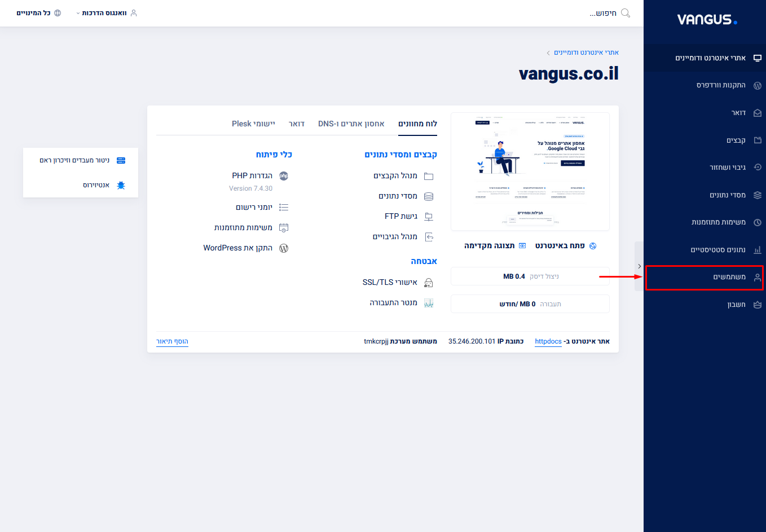The width and height of the screenshot is (766, 532).
Task: Collapse the sidebar using the arrow handle
Action: pyautogui.click(x=639, y=266)
